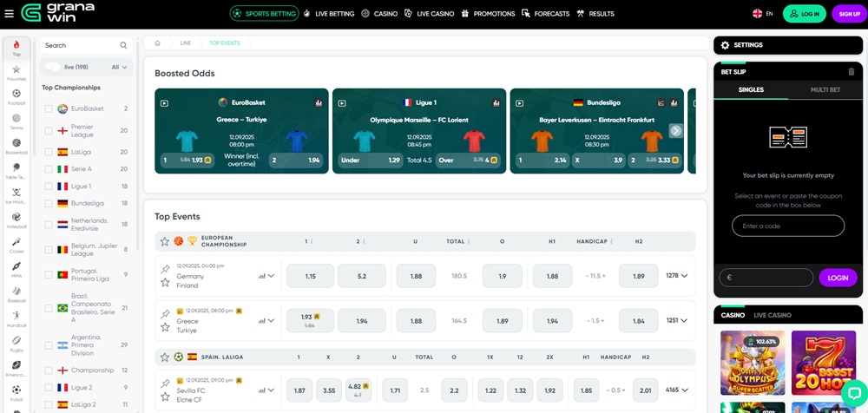Open the live chat bubble
The height and width of the screenshot is (413, 868).
854,394
